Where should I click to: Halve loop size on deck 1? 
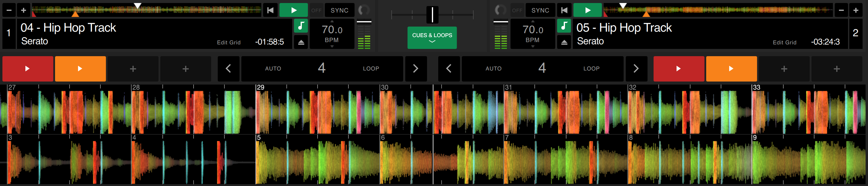coord(228,69)
